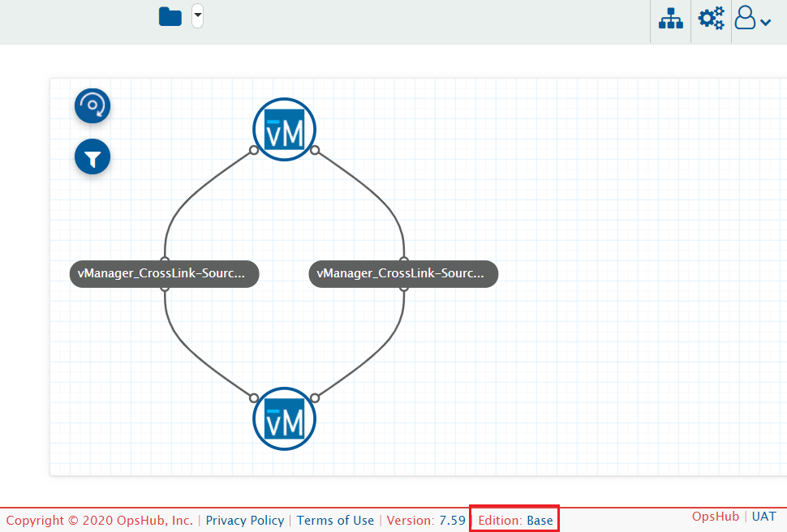Select the bottom vManager system node
This screenshot has height=532, width=787.
(x=284, y=418)
